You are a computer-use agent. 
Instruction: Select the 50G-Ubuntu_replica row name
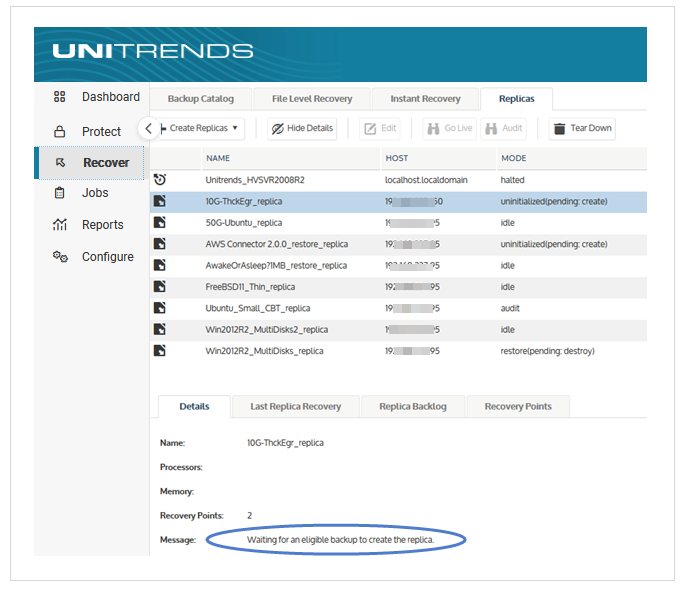click(x=244, y=223)
